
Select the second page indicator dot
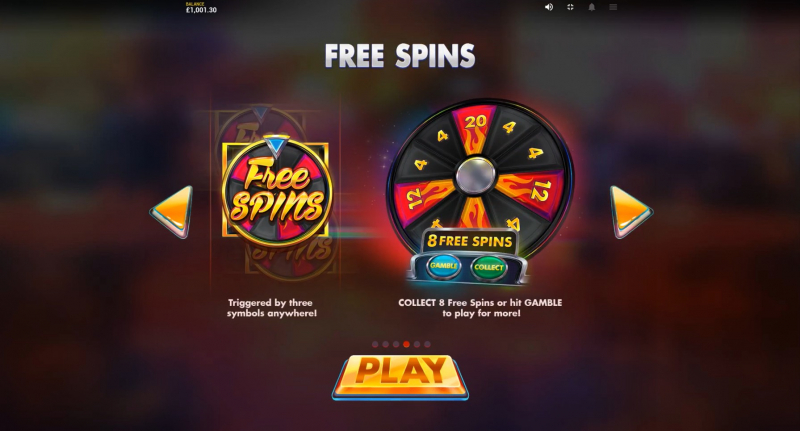(x=386, y=344)
